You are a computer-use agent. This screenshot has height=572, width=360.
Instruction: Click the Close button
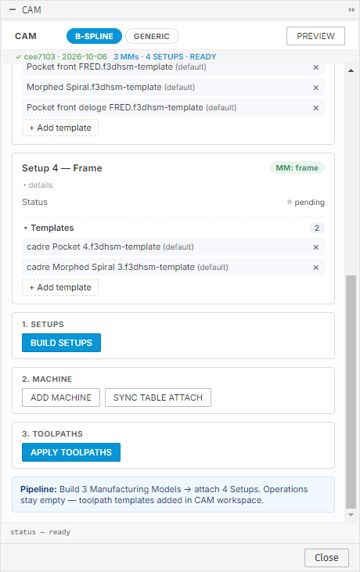[x=326, y=558]
